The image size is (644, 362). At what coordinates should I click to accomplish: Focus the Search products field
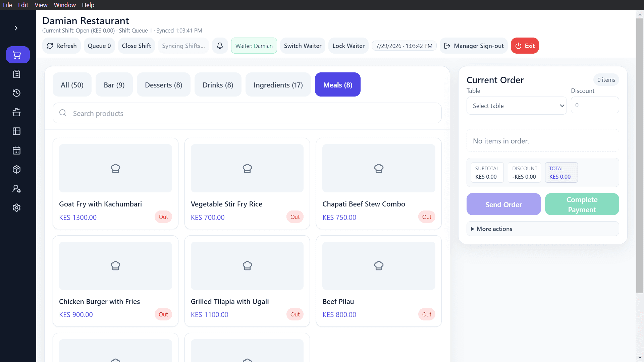(x=247, y=113)
